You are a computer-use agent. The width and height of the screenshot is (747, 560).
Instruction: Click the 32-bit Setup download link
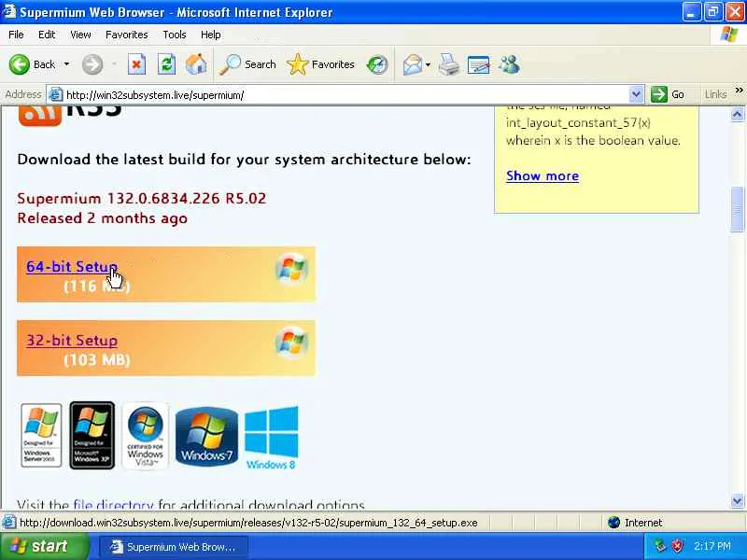pyautogui.click(x=72, y=341)
